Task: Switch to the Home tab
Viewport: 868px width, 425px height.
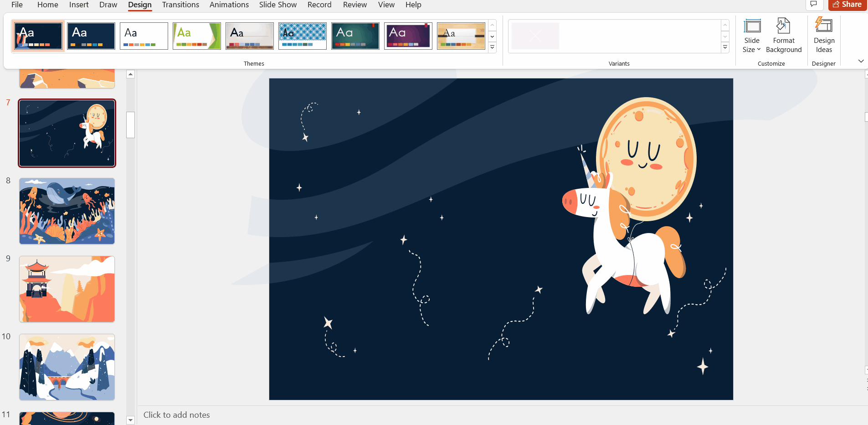Action: pyautogui.click(x=48, y=5)
